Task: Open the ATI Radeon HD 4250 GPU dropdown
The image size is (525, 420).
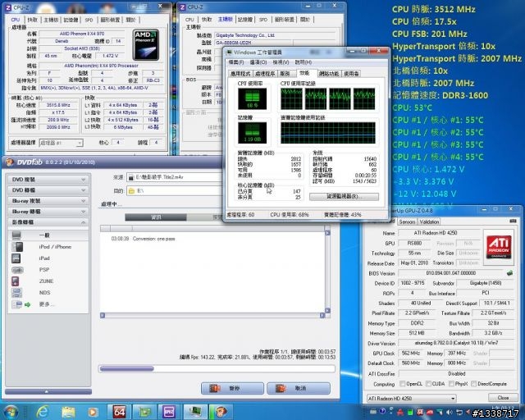Action: 412,399
